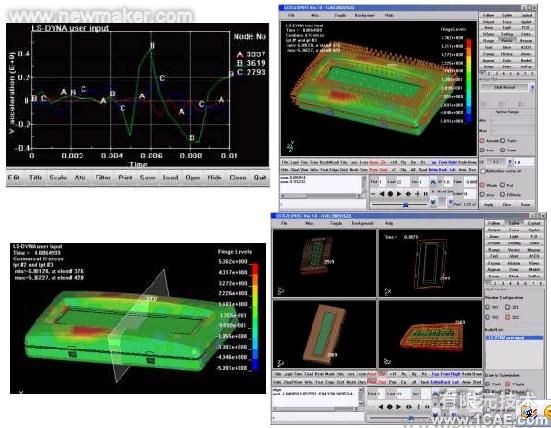
Task: Play animation forward in lower LS-PrePost window
Action: point(398,407)
